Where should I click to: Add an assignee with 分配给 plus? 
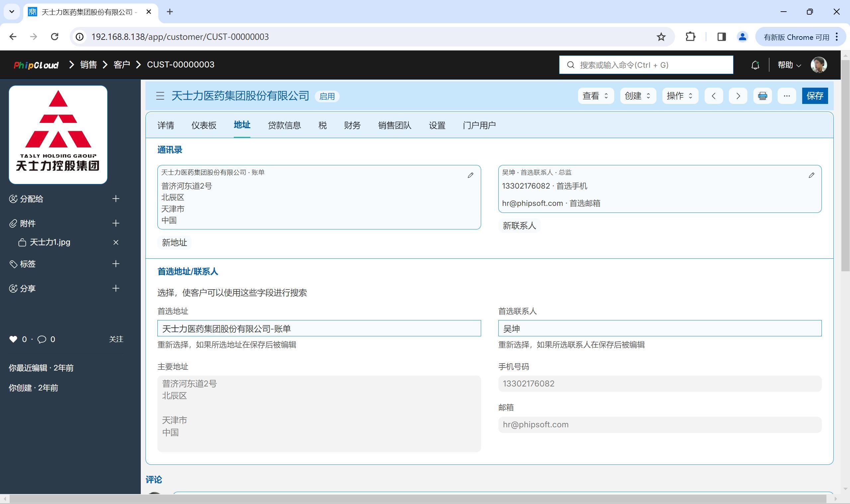point(116,199)
